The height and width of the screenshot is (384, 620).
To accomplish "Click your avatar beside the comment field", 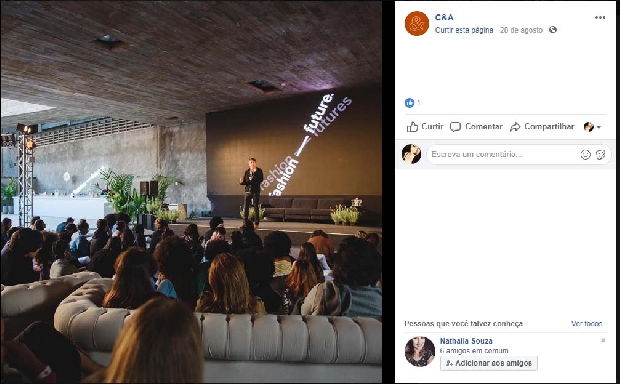I will pyautogui.click(x=411, y=154).
